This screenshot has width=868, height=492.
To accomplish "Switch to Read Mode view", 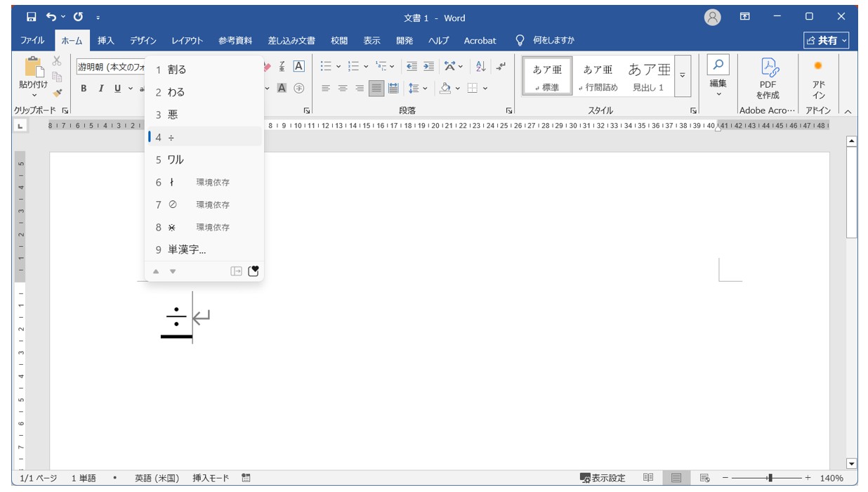I will pos(648,478).
